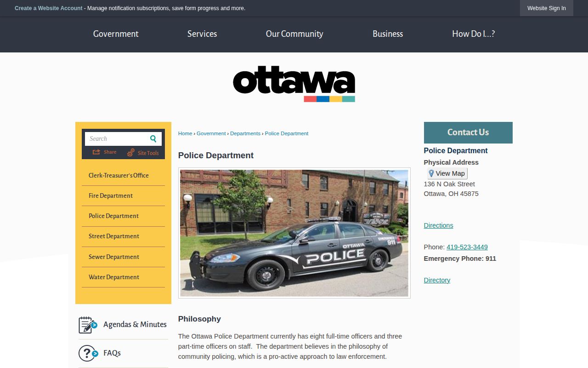588x368 pixels.
Task: Click the Share text link
Action: click(x=110, y=152)
